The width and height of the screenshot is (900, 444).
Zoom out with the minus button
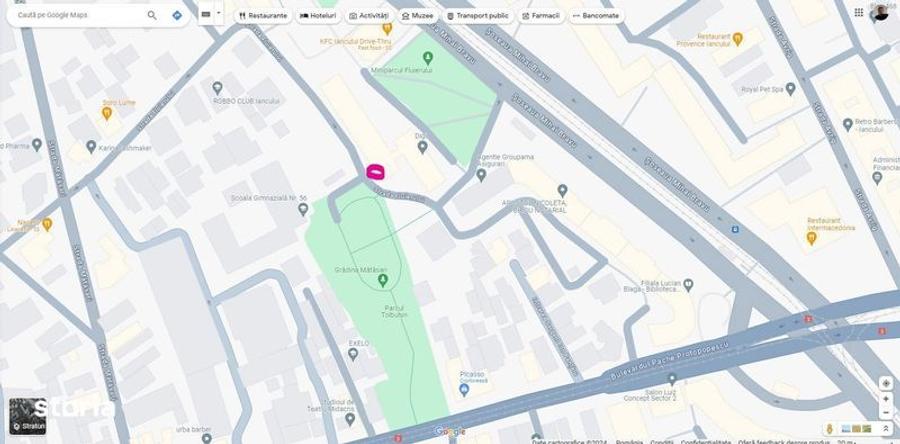pos(886,412)
